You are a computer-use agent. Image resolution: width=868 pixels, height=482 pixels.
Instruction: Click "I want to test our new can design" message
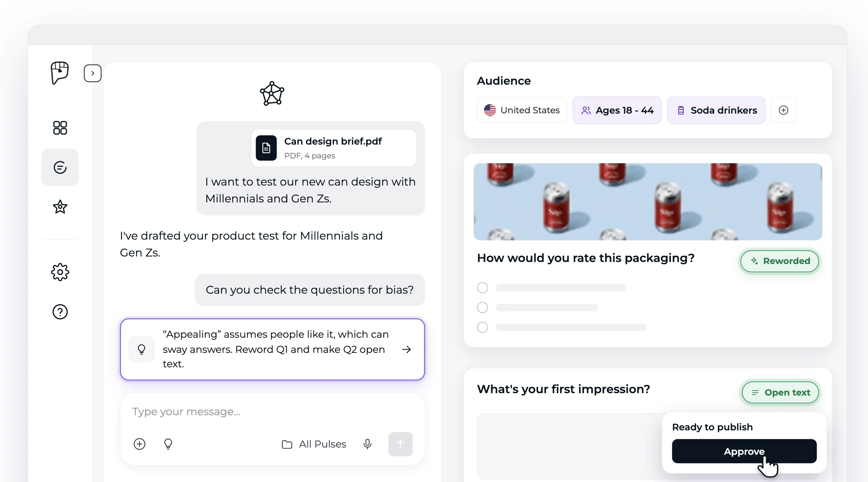coord(310,190)
